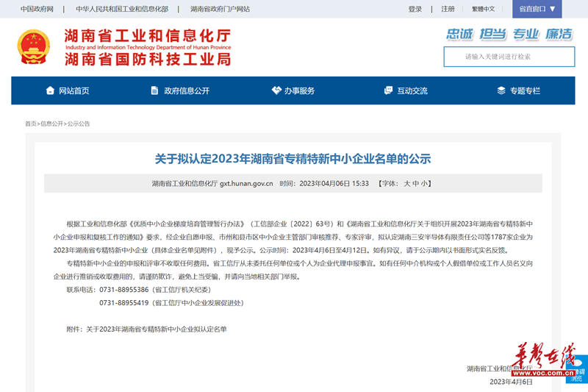Switch to 繁體中文

pyautogui.click(x=484, y=9)
